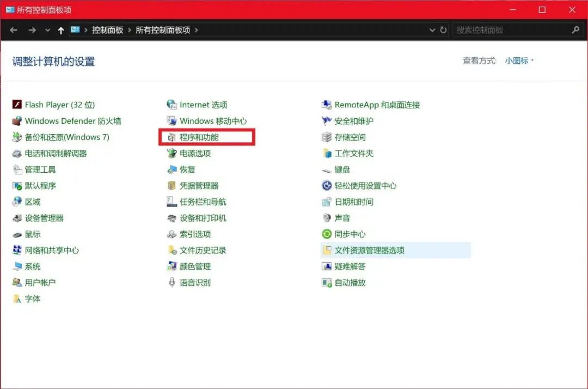This screenshot has width=588, height=389.
Task: Click the 设备管理器 icon
Action: [x=17, y=218]
